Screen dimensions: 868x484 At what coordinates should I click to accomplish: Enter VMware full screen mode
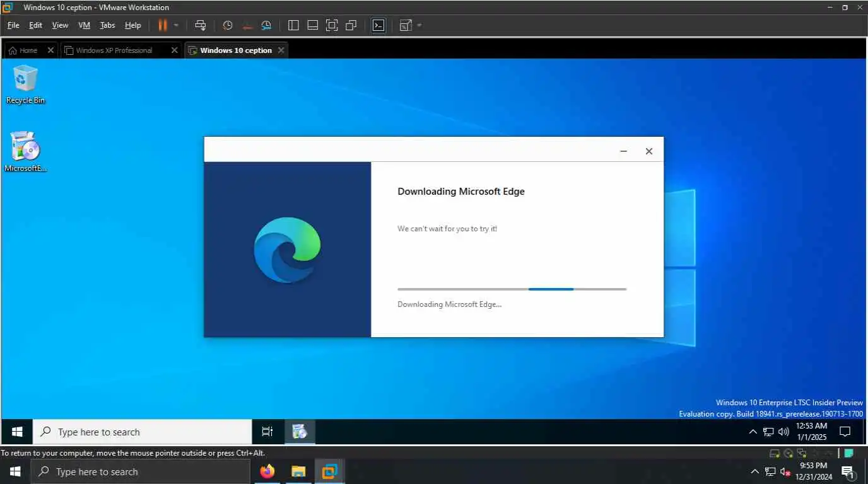click(x=332, y=25)
